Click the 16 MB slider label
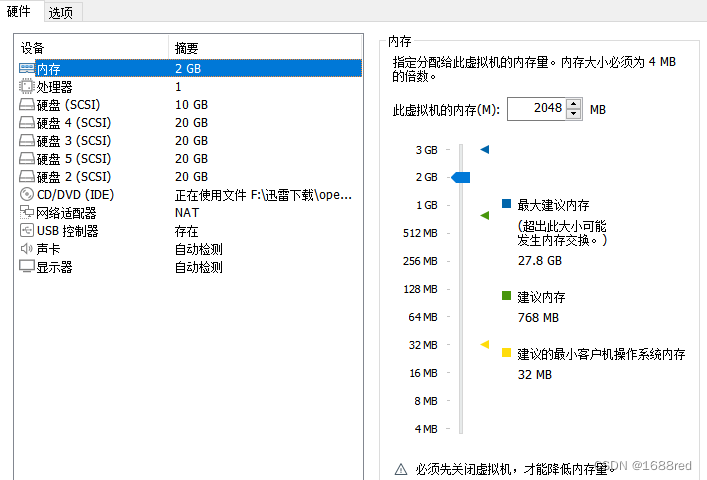The width and height of the screenshot is (707, 480). [x=423, y=373]
